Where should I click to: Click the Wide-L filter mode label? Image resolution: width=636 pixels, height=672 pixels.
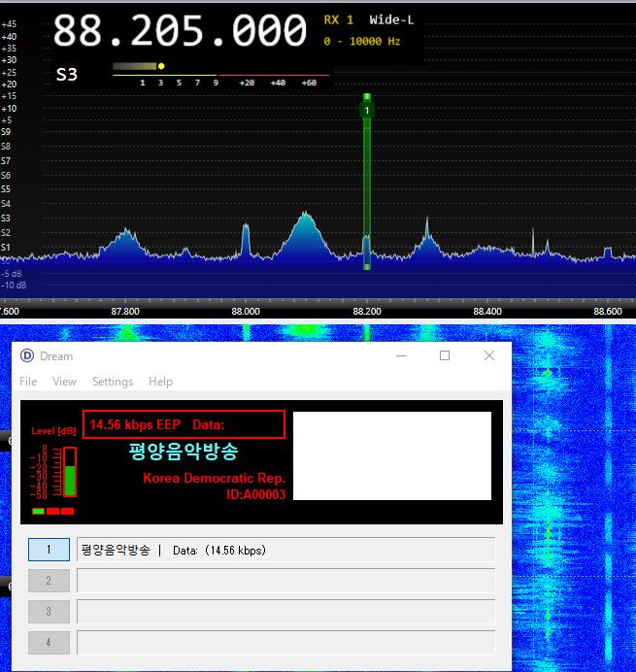point(391,20)
